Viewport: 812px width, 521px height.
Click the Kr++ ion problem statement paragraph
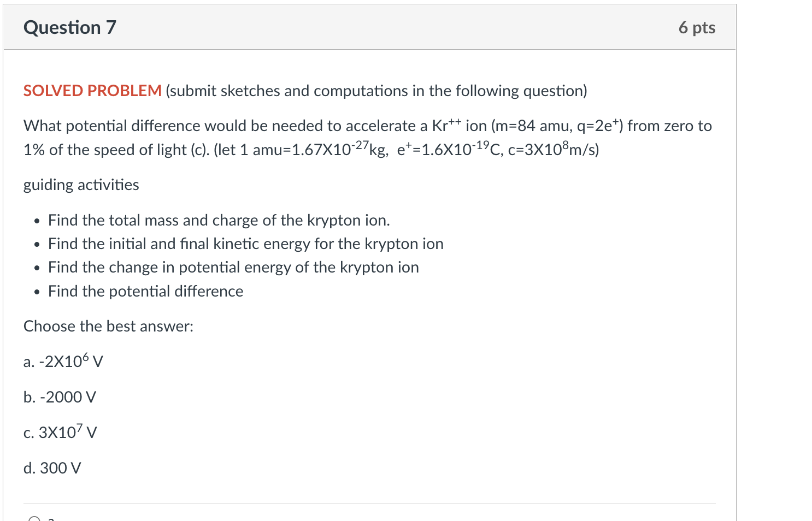pos(367,137)
